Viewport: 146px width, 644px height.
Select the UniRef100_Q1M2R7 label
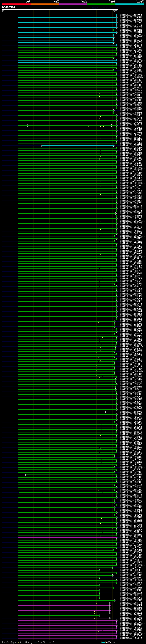coord(131,148)
